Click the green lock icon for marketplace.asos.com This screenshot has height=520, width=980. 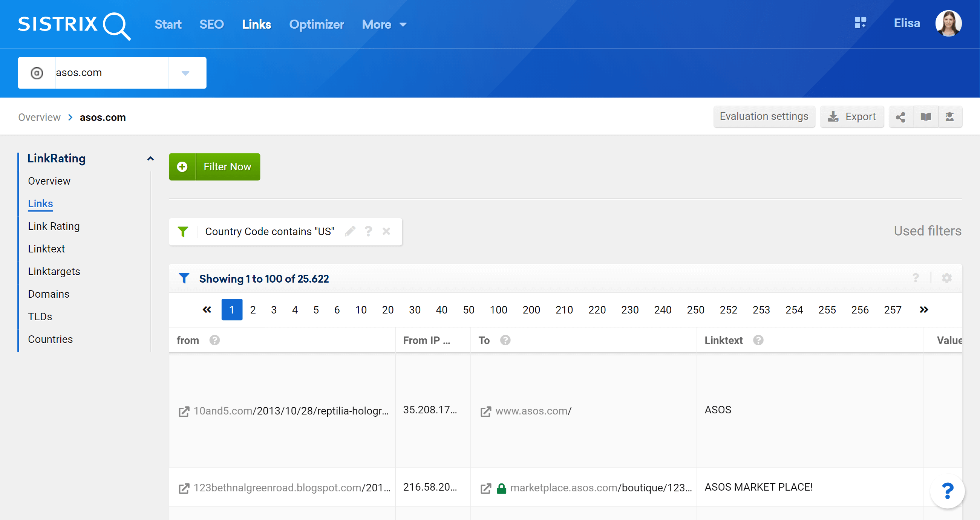pyautogui.click(x=501, y=488)
